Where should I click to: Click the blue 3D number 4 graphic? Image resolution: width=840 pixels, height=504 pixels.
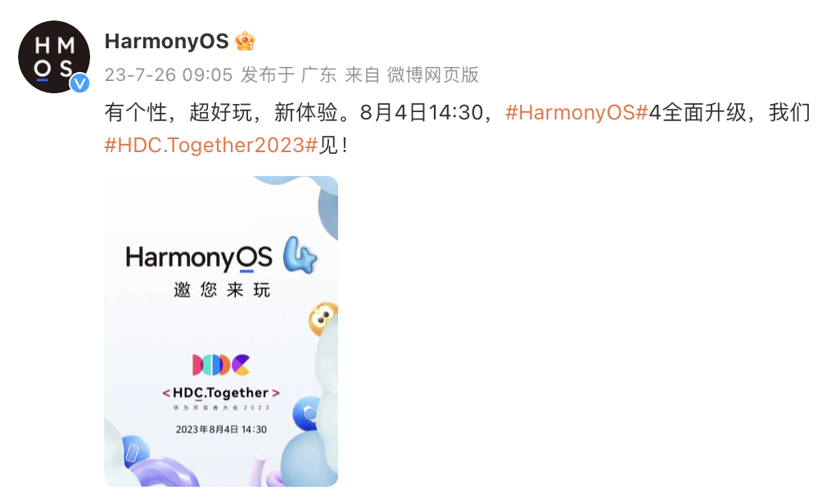point(300,255)
